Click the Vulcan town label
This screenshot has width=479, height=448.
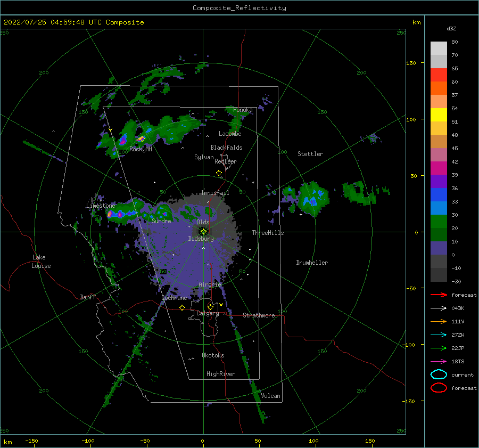(x=270, y=396)
